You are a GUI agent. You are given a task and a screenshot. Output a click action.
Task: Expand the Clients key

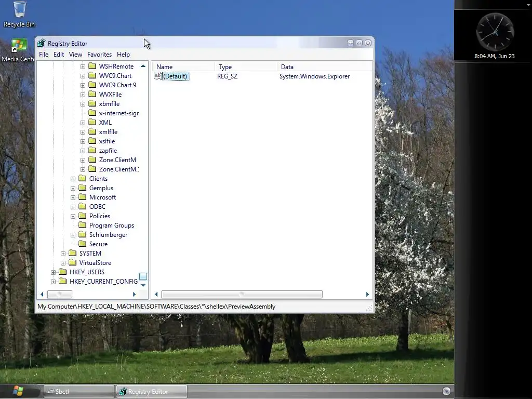tap(73, 179)
